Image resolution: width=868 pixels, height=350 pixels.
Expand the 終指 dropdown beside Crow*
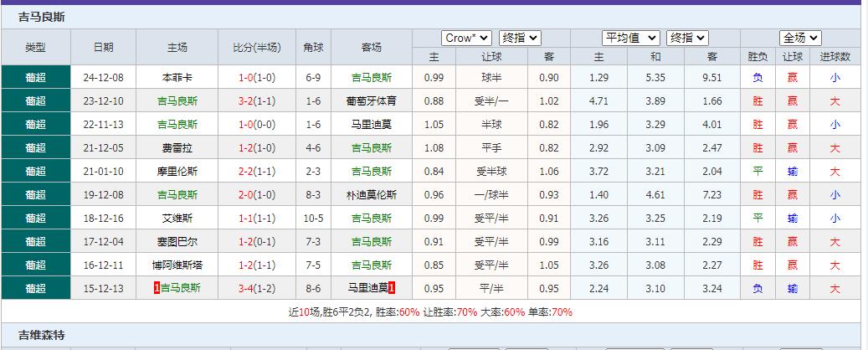pyautogui.click(x=520, y=38)
